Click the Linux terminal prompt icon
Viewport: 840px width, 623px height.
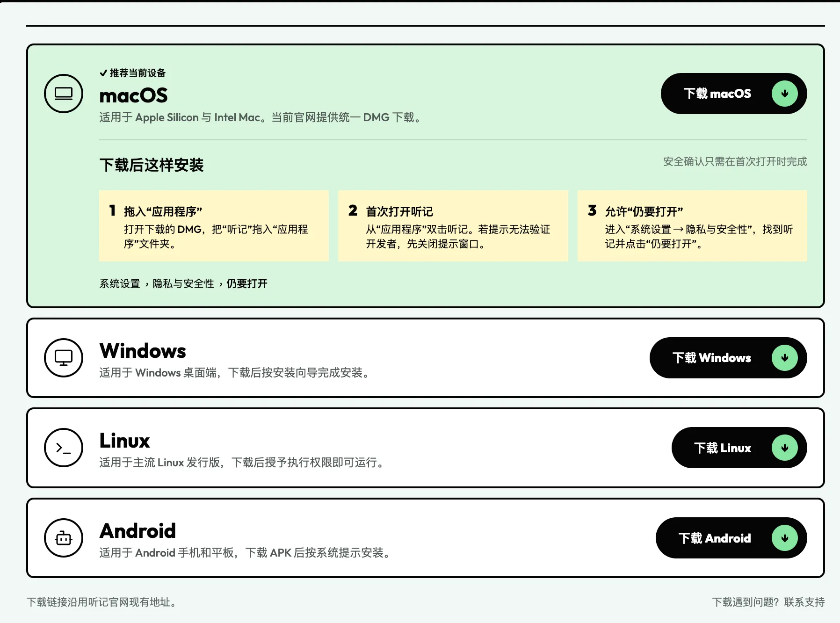tap(64, 448)
